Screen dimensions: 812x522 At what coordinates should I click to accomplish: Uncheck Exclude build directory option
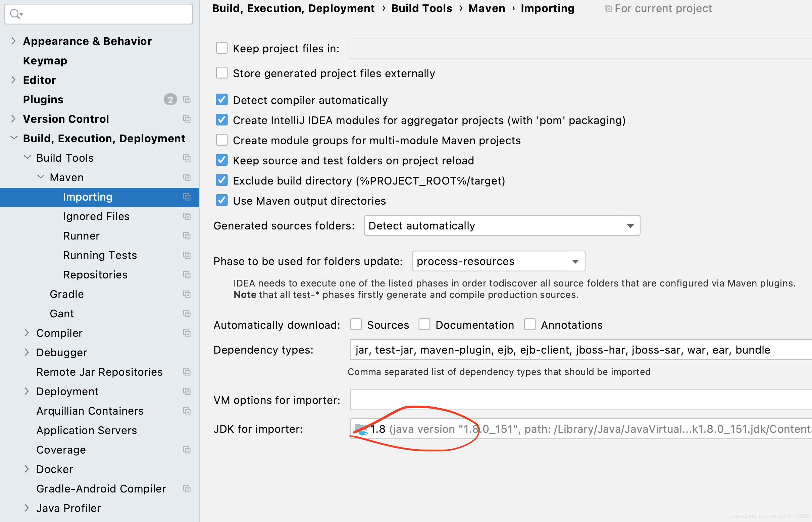222,180
